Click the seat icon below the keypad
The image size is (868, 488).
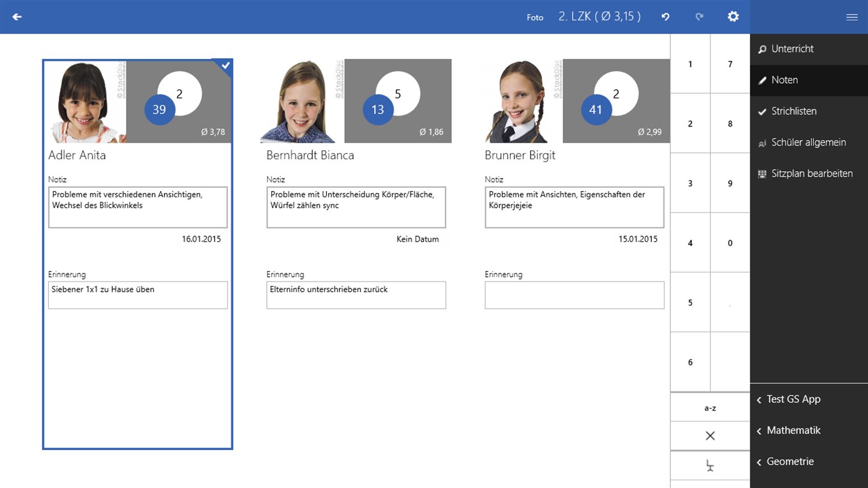(710, 466)
